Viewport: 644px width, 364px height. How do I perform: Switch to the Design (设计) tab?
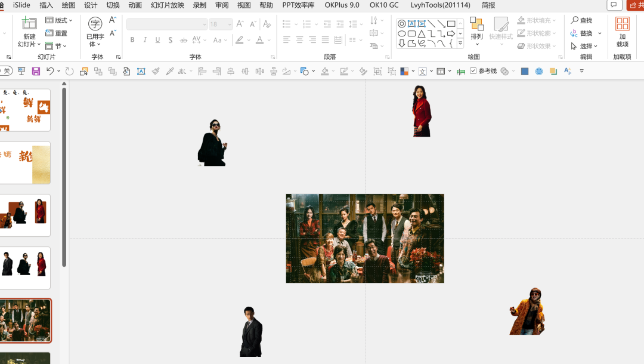[91, 5]
